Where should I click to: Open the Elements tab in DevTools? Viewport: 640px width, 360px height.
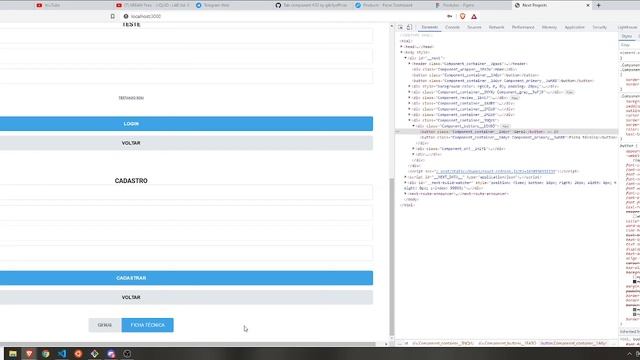(x=429, y=27)
